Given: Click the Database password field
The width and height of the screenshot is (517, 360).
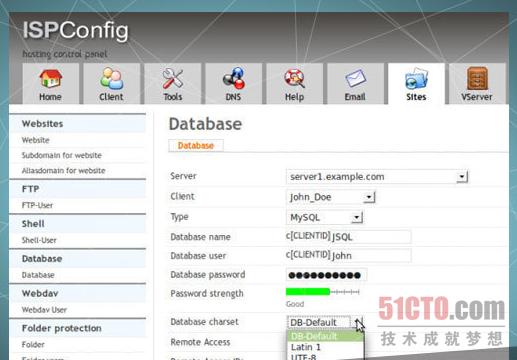Looking at the screenshot, I should click(326, 275).
